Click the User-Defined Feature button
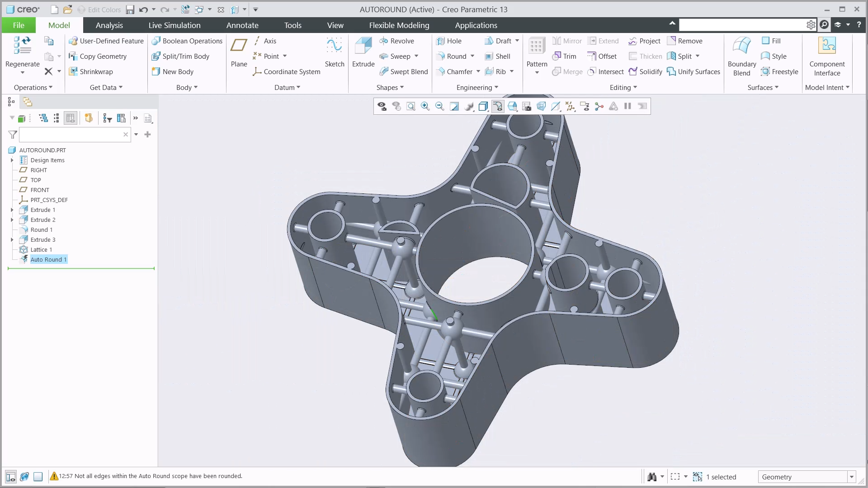This screenshot has height=488, width=868. 106,41
